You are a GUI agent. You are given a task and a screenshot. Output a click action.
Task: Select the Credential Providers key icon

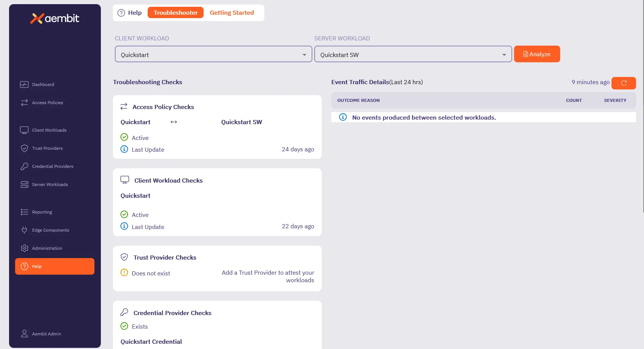(24, 166)
